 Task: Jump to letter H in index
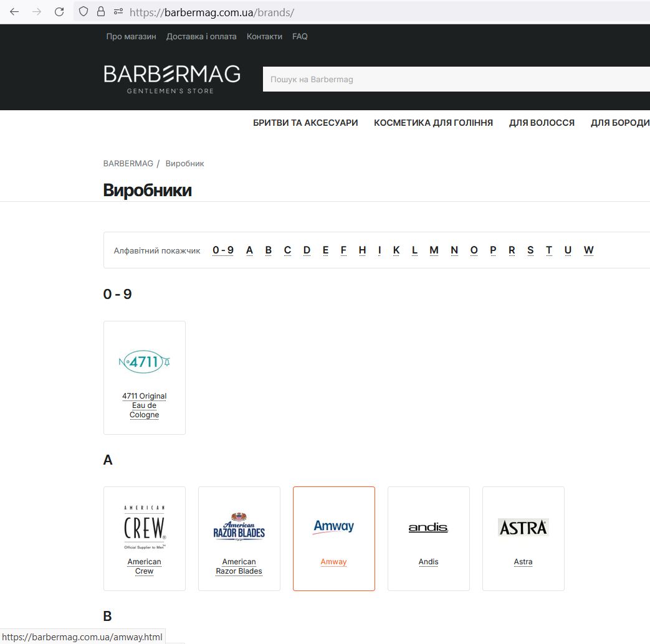[362, 250]
